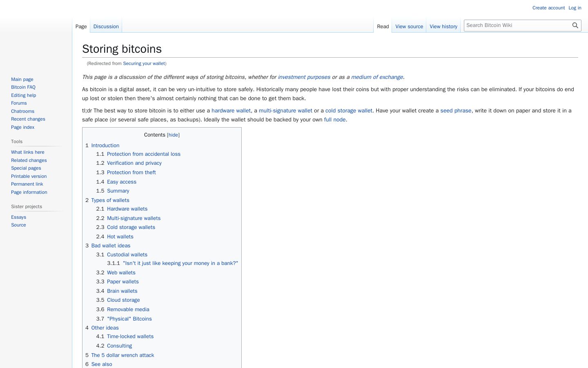The image size is (588, 368).
Task: Jump to Time-locked wallets section
Action: (130, 336)
